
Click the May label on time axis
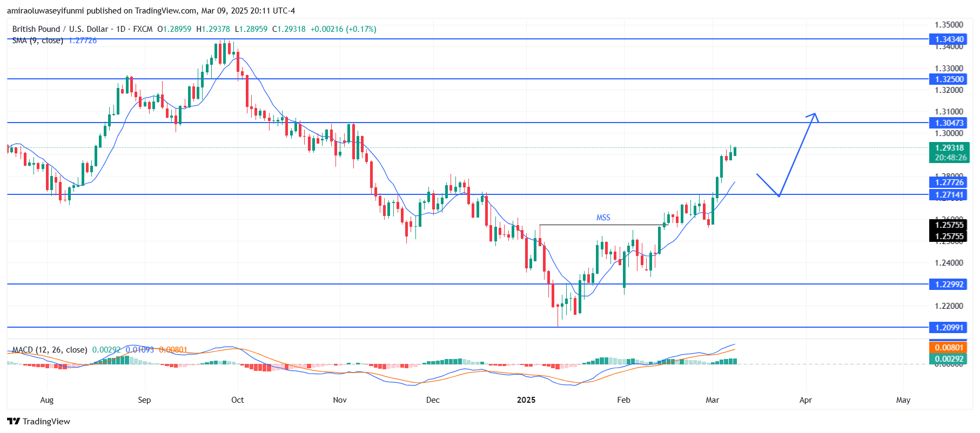[x=903, y=400]
